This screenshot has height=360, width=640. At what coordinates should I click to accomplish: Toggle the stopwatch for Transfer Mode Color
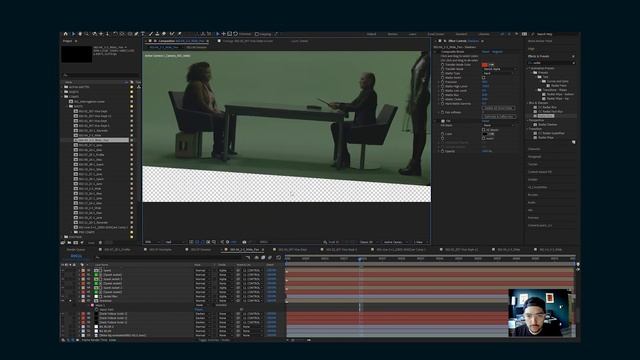click(x=442, y=64)
